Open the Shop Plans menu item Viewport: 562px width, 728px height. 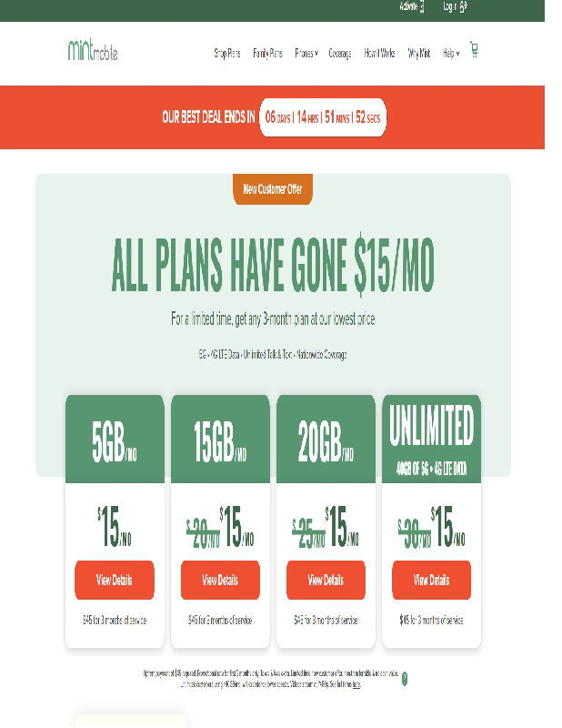point(227,54)
